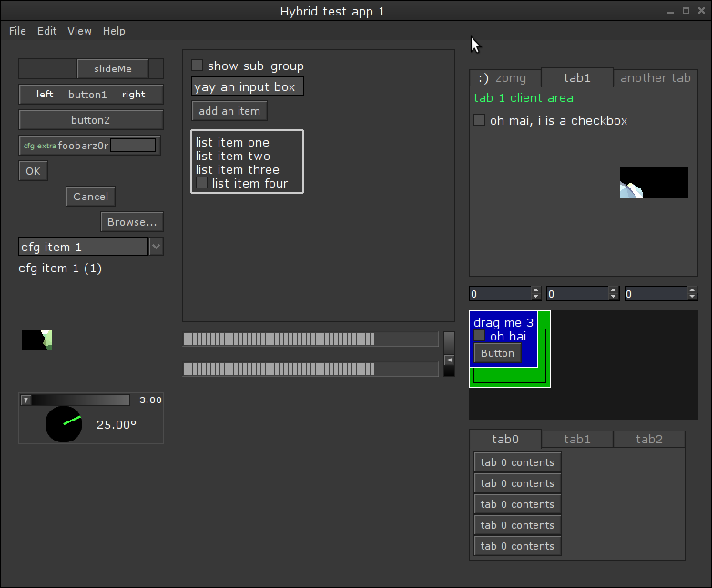This screenshot has width=712, height=588.
Task: Click the up/down arrows of the third number spinner
Action: (x=693, y=294)
